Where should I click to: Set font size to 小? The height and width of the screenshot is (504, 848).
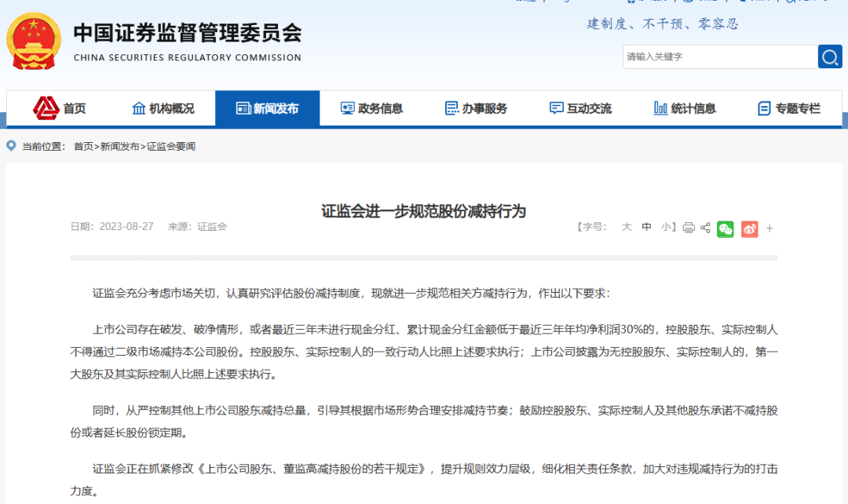[666, 227]
